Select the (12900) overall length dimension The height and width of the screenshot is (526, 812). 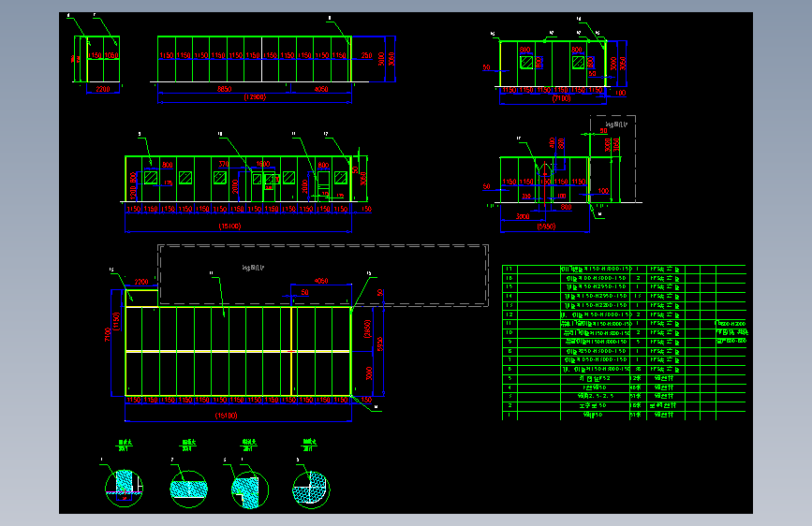click(x=255, y=97)
